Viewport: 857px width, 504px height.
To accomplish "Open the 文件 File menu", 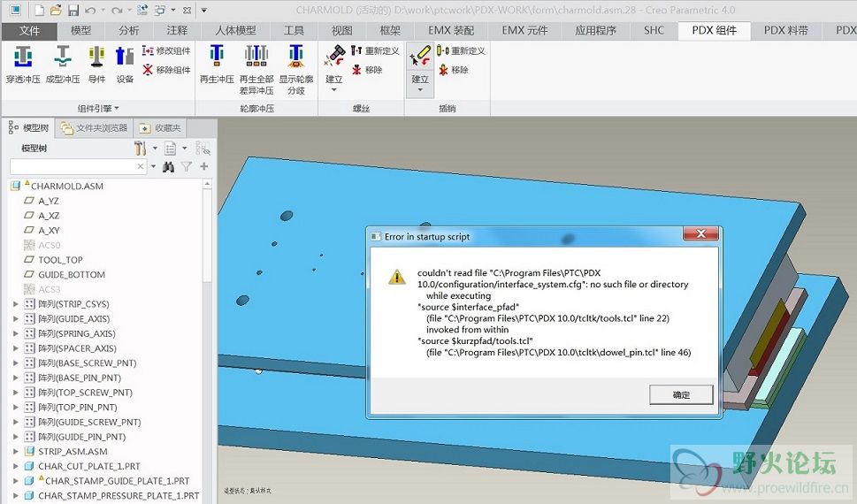I will click(x=29, y=31).
